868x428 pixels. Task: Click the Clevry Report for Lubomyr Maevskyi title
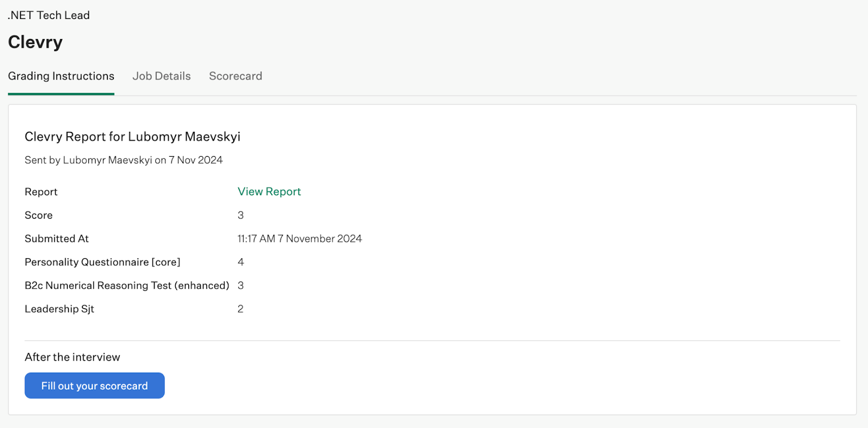click(x=132, y=137)
